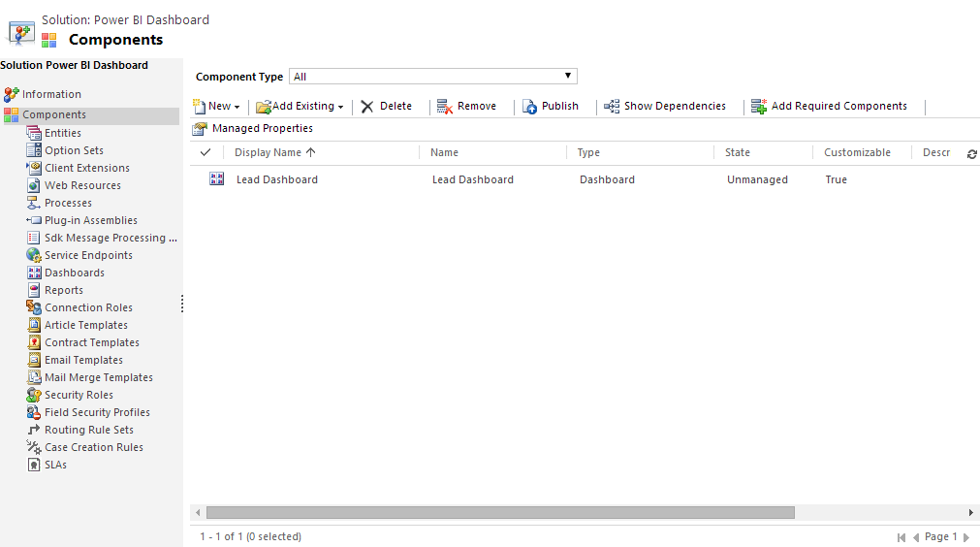
Task: Click the Delete X icon
Action: 367,107
